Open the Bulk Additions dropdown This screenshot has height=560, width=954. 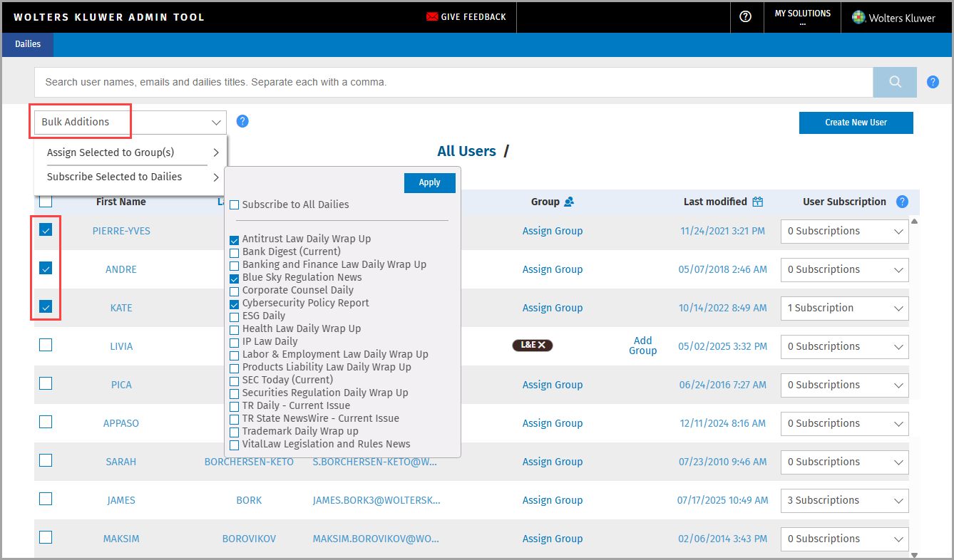130,122
